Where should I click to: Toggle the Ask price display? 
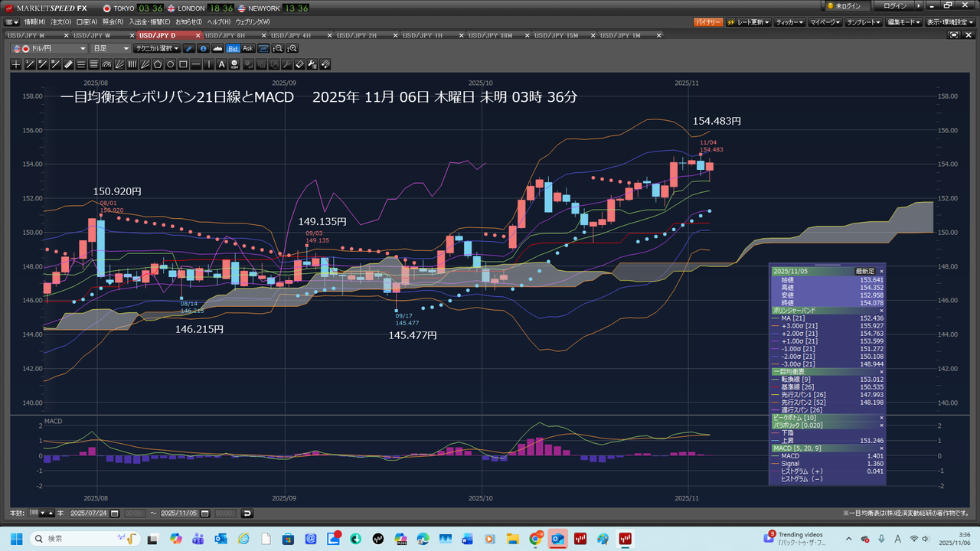point(247,48)
